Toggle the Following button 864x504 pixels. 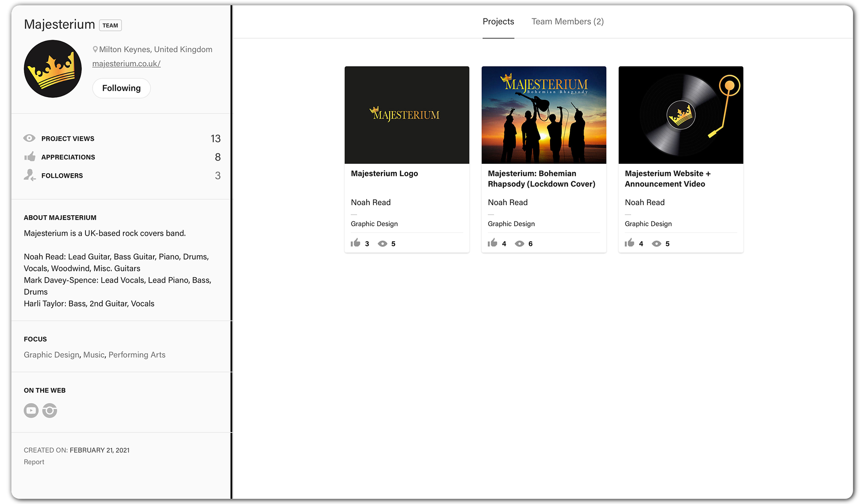point(121,88)
